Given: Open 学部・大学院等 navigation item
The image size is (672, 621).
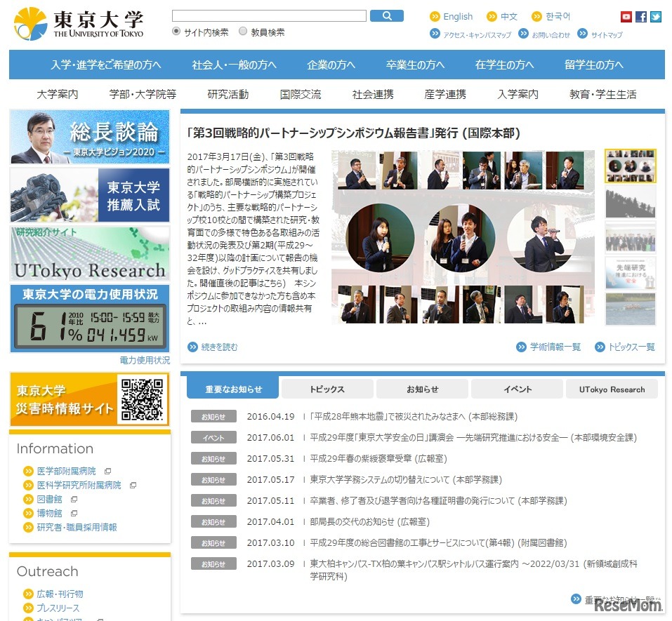Looking at the screenshot, I should [x=143, y=94].
